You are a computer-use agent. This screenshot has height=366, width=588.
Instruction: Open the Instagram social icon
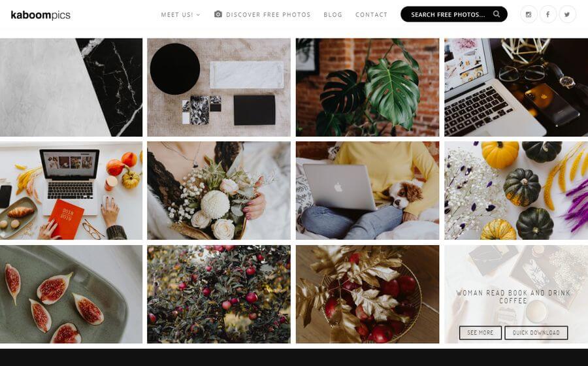pyautogui.click(x=529, y=14)
